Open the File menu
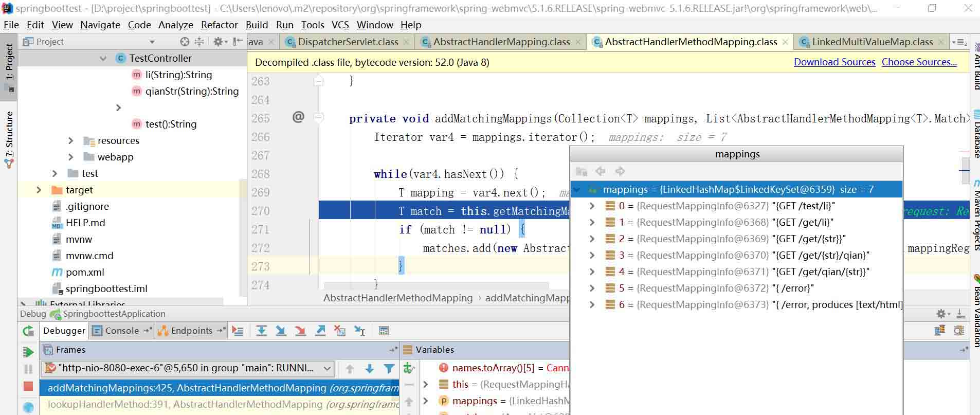Screen dimensions: 980x415 pyautogui.click(x=11, y=25)
